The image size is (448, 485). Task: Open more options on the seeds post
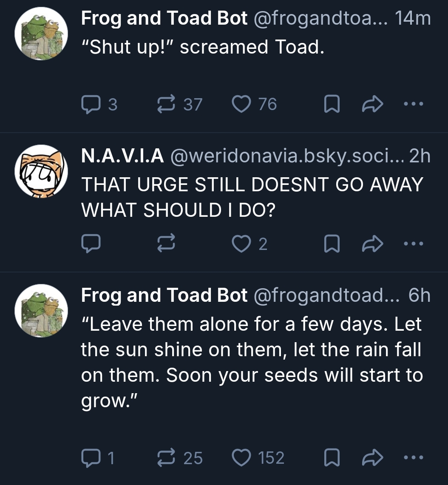(414, 457)
